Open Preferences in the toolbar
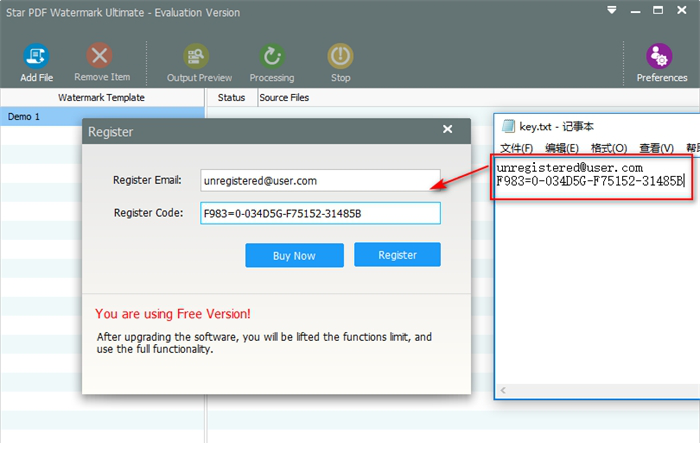Image resolution: width=700 pixels, height=460 pixels. tap(659, 56)
